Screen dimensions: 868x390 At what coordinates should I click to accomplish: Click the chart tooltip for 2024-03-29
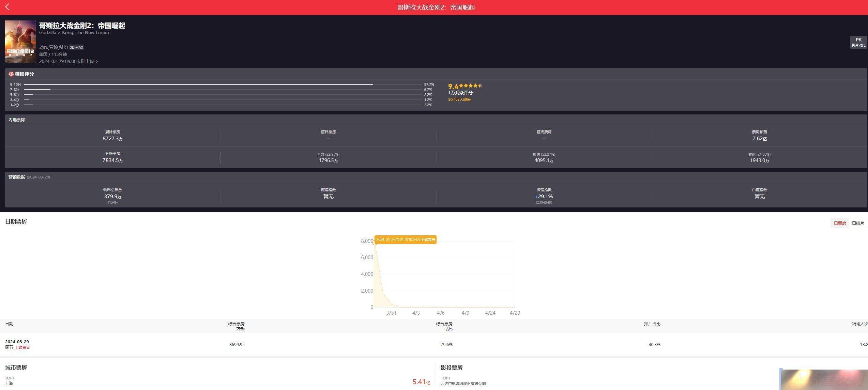405,240
